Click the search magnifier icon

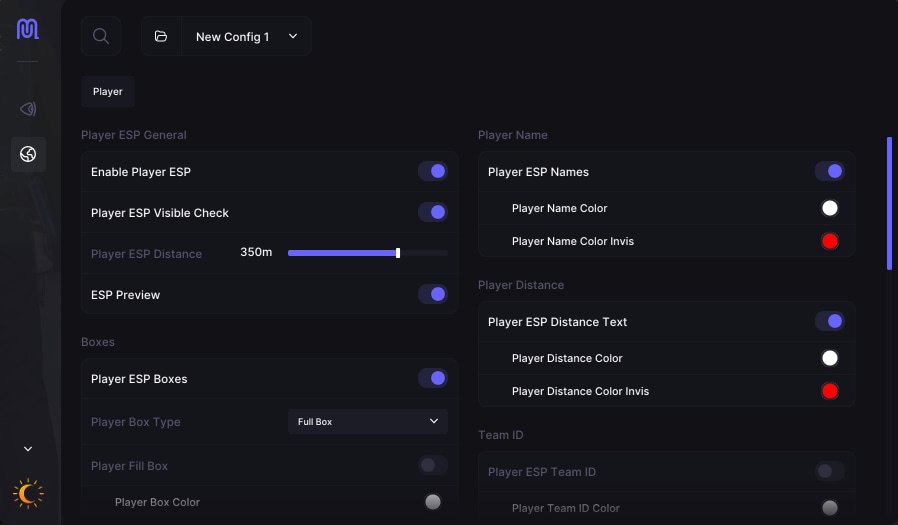pos(101,36)
